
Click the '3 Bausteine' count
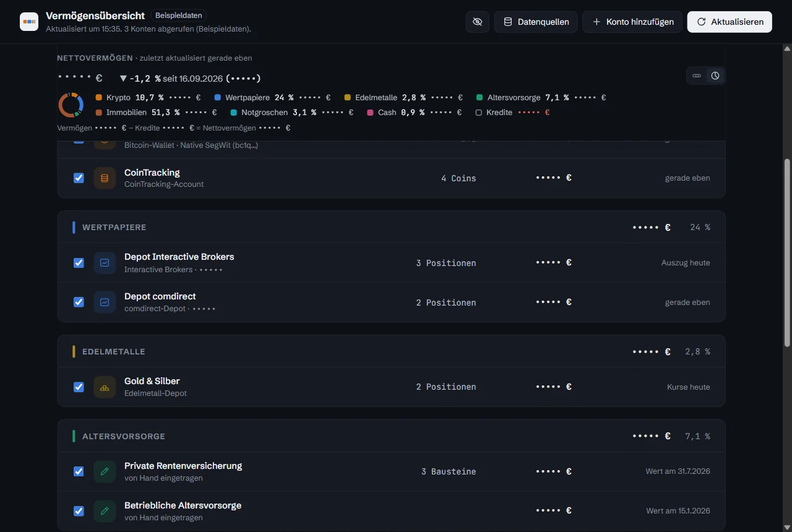pos(449,471)
